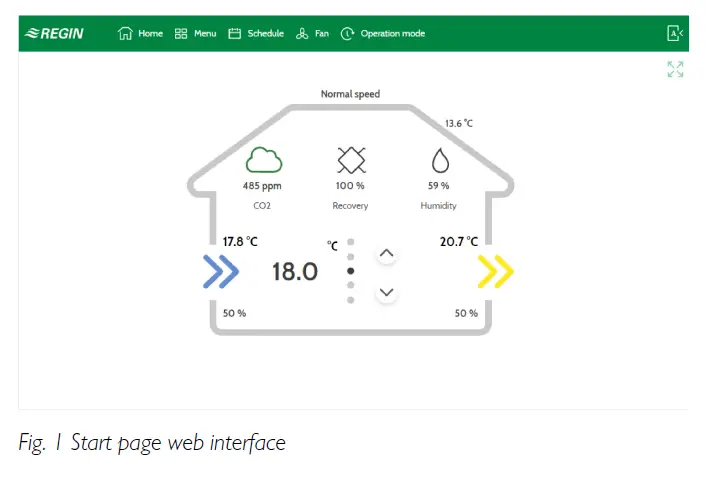Click the 485 ppm CO2 value
Viewport: 725px width, 479px height.
click(262, 186)
